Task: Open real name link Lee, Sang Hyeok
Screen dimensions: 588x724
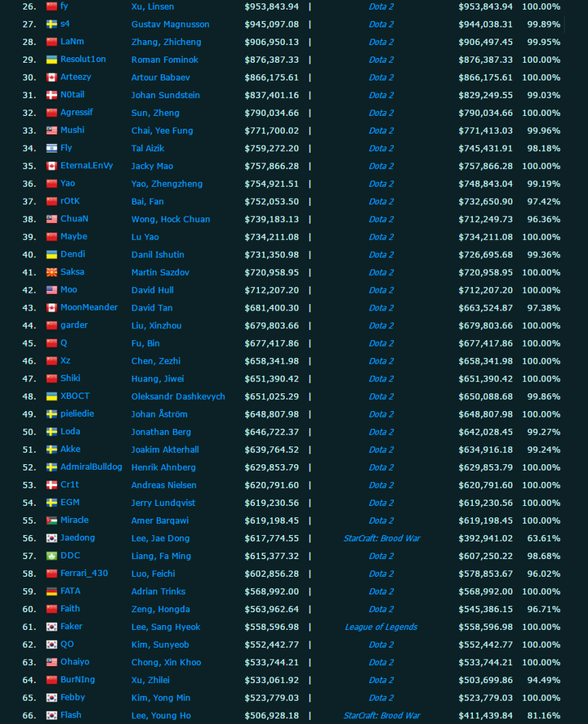Action: tap(166, 627)
